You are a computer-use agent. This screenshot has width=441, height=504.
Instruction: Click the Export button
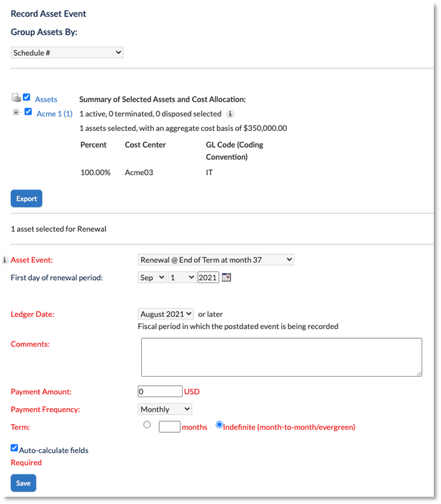[27, 199]
